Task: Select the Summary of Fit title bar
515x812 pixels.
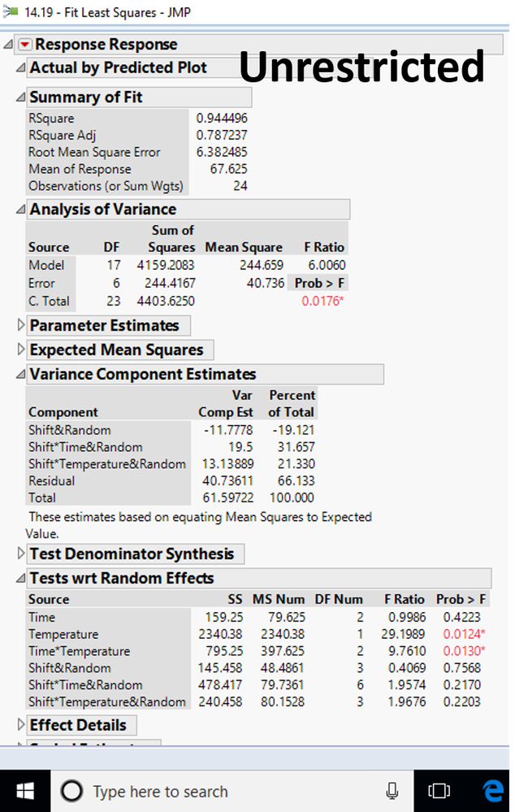Action: click(139, 97)
